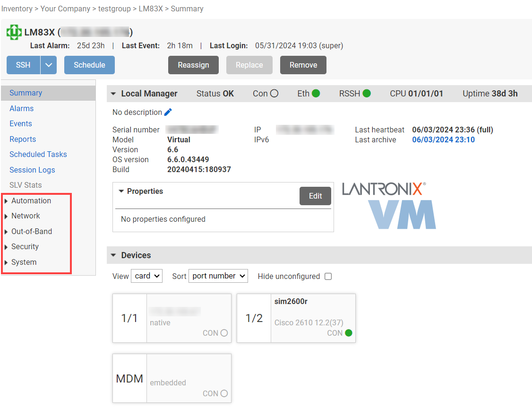Click green CON indicator on sim2600r card

tap(349, 333)
